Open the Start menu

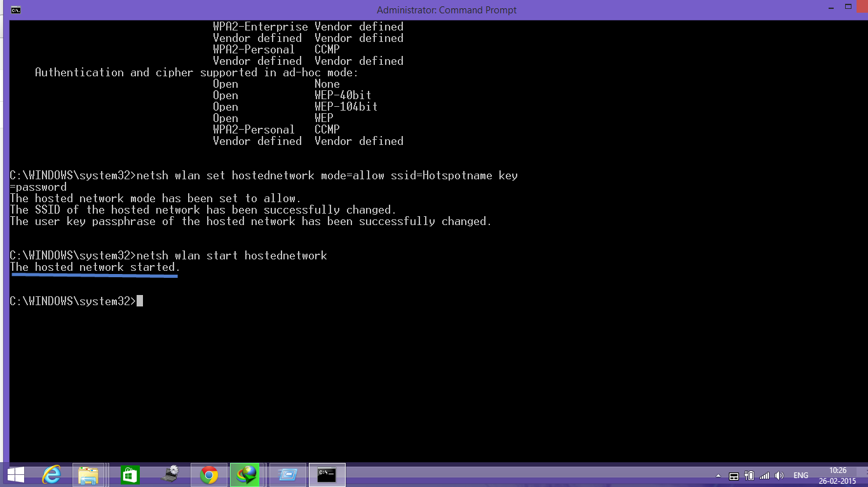pyautogui.click(x=16, y=475)
